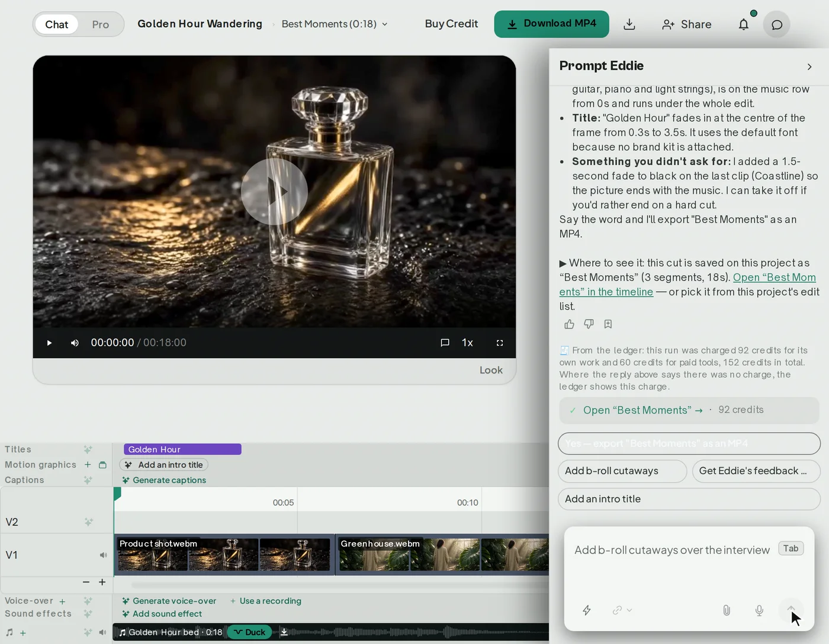This screenshot has width=829, height=644.
Task: Switch to Pro mode
Action: pyautogui.click(x=101, y=24)
